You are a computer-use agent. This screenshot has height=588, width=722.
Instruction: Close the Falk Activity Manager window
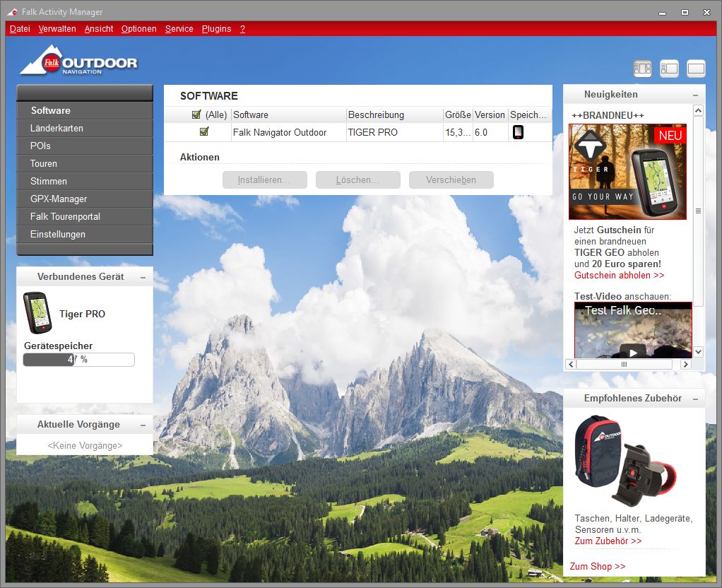[706, 13]
